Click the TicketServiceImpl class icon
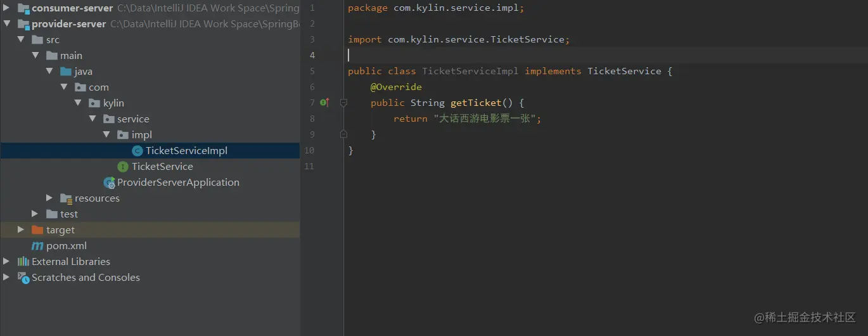The height and width of the screenshot is (336, 868). (x=137, y=151)
